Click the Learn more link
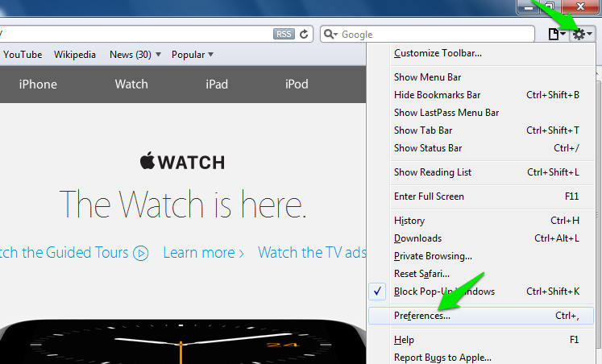The width and height of the screenshot is (602, 364). point(203,253)
